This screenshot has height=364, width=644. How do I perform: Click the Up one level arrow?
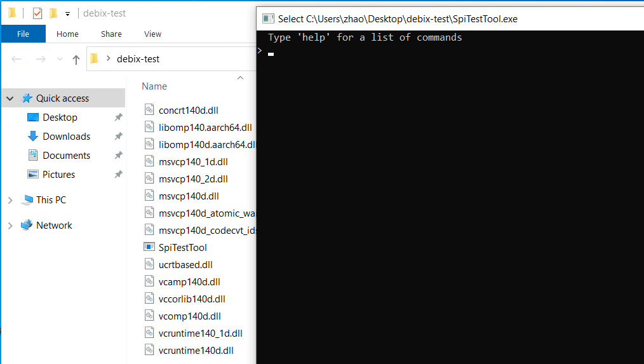[x=76, y=59]
